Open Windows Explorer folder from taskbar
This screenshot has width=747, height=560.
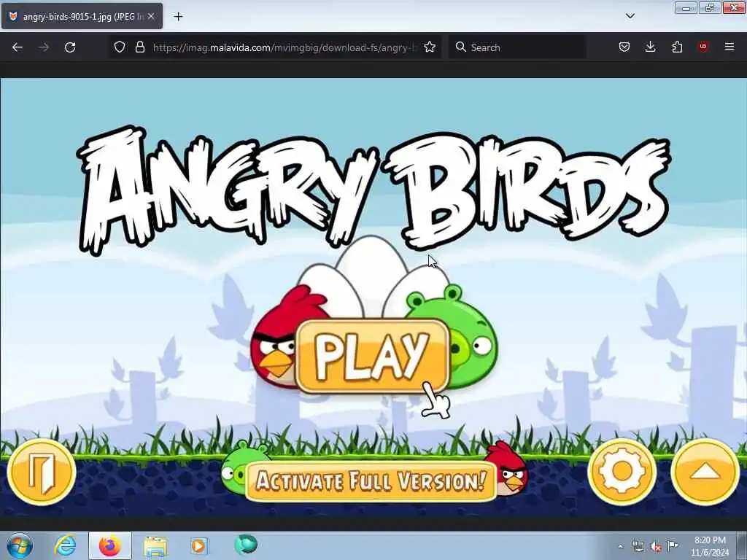155,546
